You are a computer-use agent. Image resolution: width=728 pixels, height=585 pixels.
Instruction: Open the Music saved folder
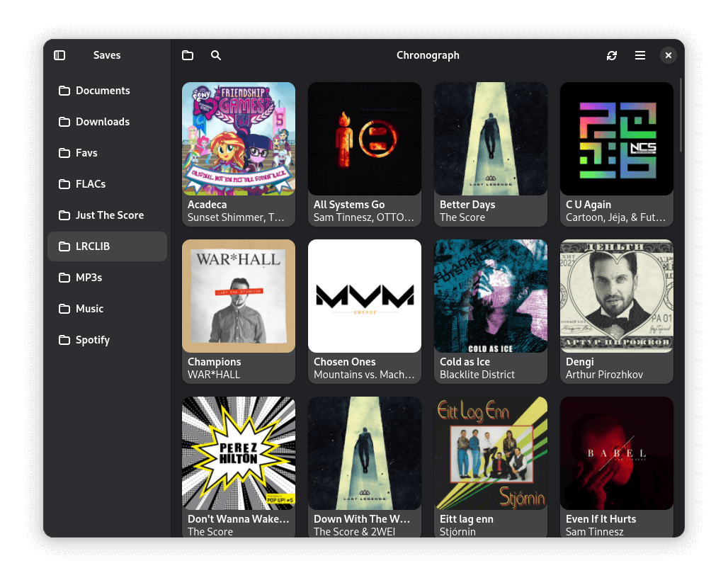(107, 308)
